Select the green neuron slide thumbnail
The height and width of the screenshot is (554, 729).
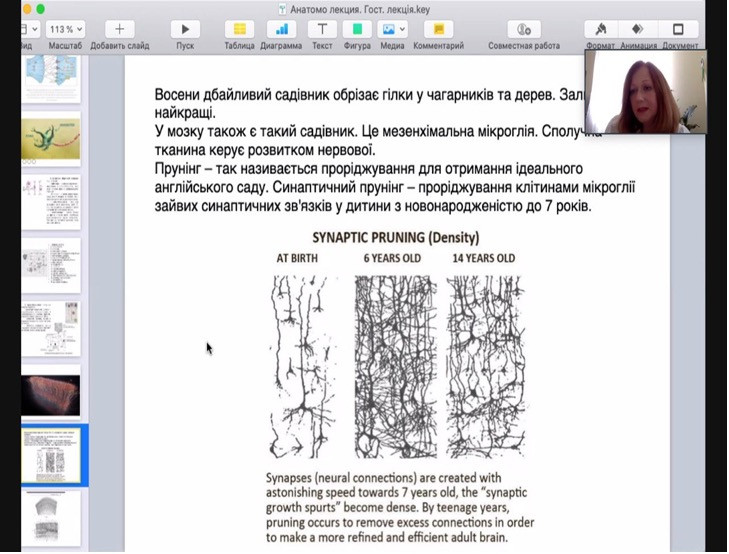[x=50, y=140]
